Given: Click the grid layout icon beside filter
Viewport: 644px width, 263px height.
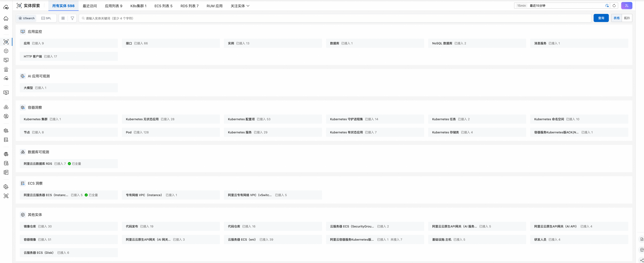Looking at the screenshot, I should [x=63, y=18].
